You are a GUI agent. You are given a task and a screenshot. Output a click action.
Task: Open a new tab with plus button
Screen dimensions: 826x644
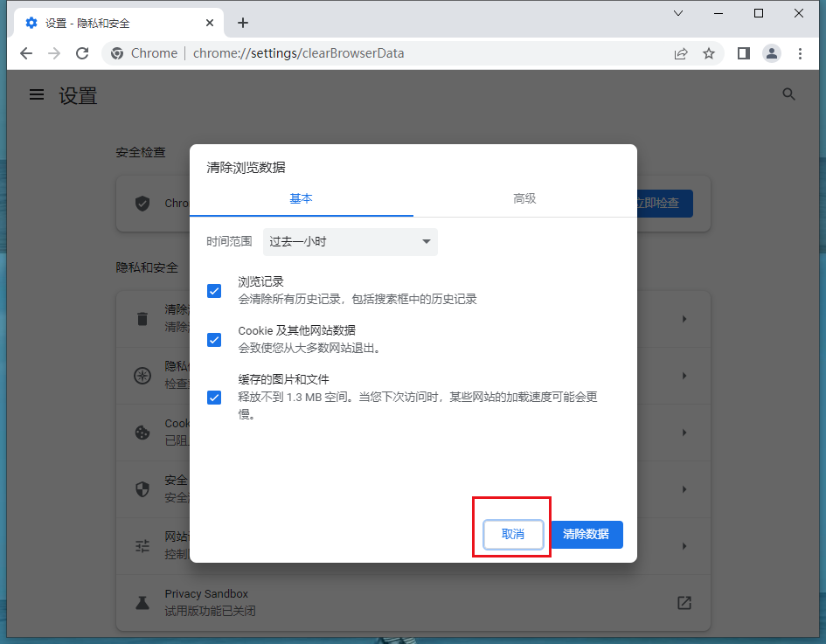tap(242, 23)
